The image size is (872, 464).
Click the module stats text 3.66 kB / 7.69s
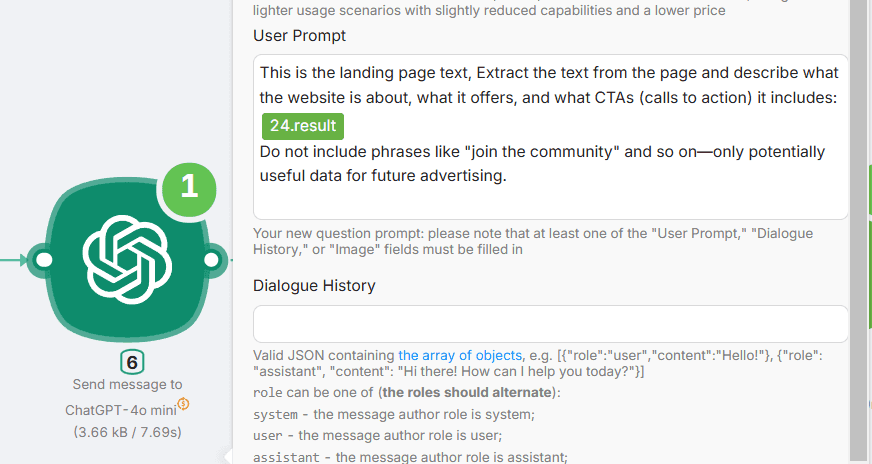coord(127,432)
